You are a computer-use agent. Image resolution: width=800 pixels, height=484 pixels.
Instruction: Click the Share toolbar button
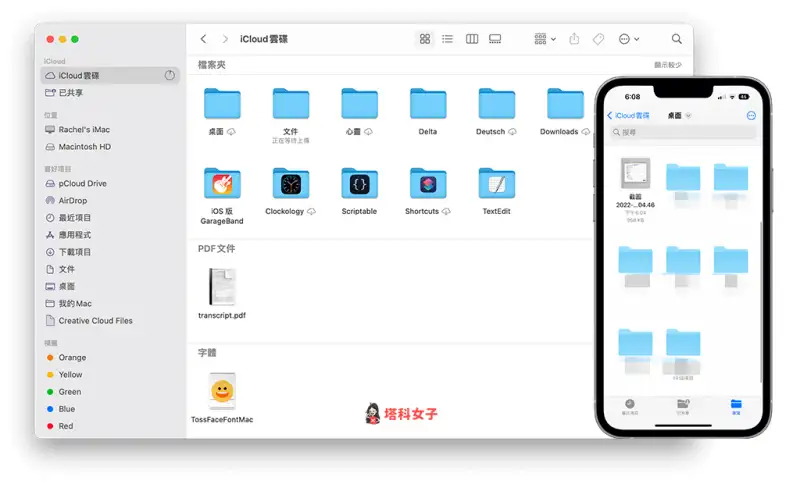pyautogui.click(x=574, y=39)
